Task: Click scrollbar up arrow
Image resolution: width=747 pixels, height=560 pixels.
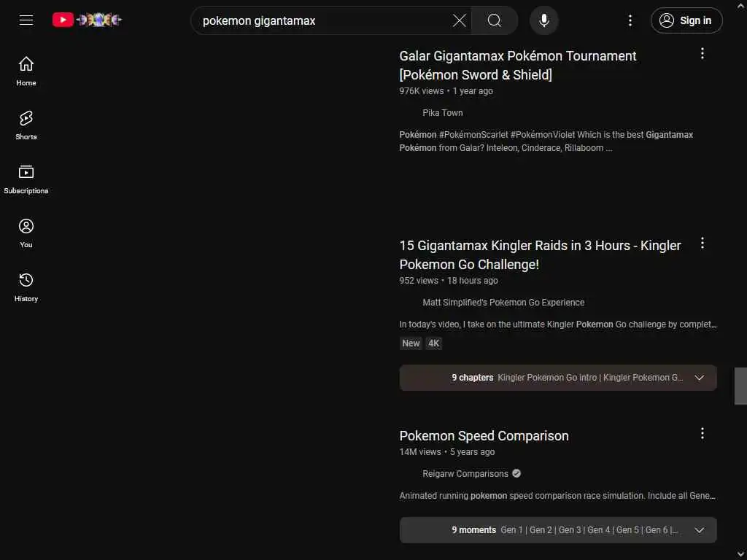Action: tap(741, 5)
